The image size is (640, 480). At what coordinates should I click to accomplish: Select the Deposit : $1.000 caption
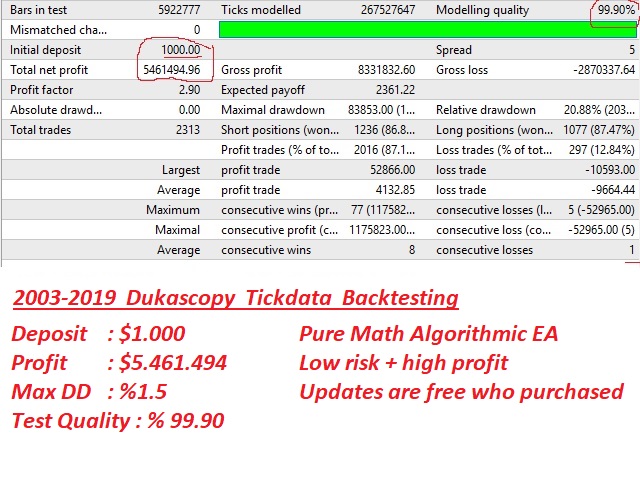tap(98, 334)
